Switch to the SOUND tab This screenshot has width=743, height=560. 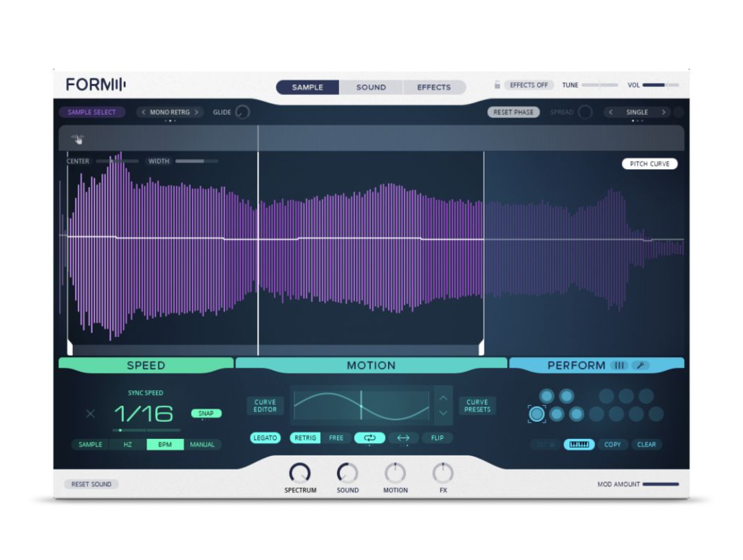(371, 87)
